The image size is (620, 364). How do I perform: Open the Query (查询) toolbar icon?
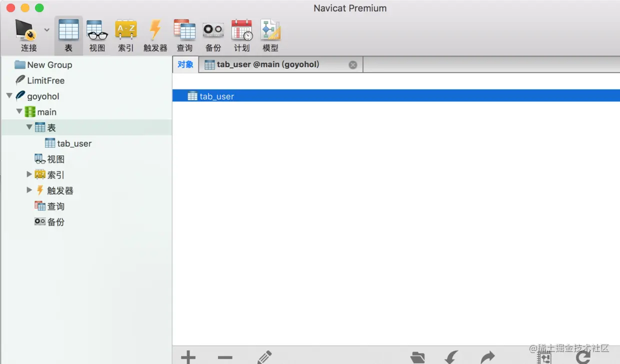click(184, 35)
